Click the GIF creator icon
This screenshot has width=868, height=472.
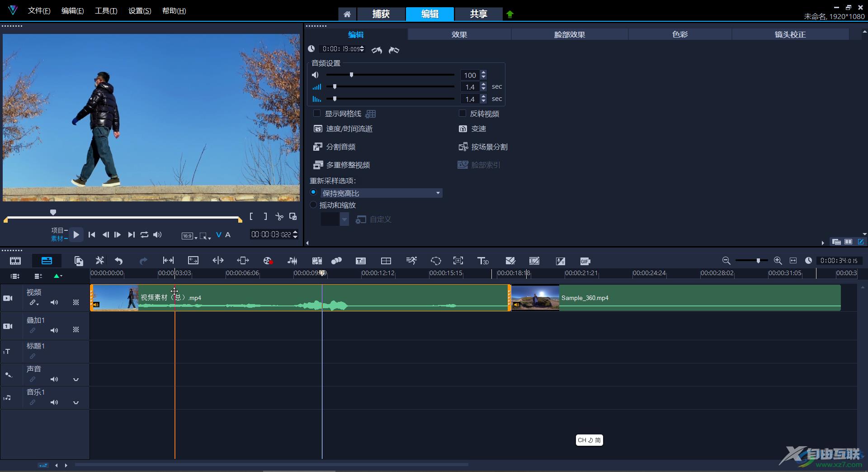click(x=585, y=261)
